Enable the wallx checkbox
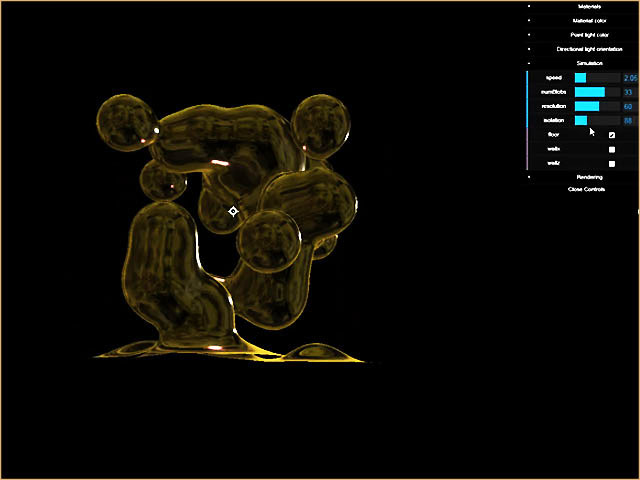Screen dimensions: 640x480 [x=612, y=149]
